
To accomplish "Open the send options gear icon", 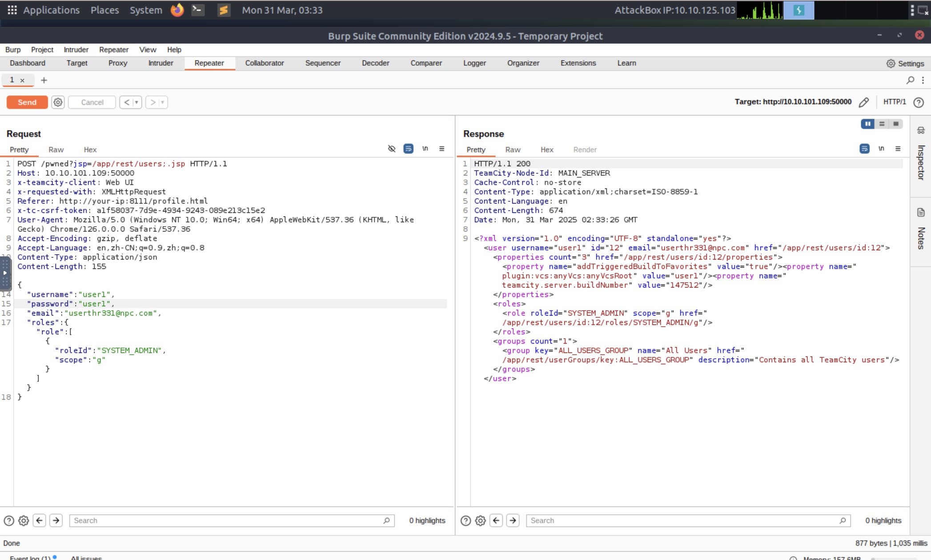I will pos(58,102).
